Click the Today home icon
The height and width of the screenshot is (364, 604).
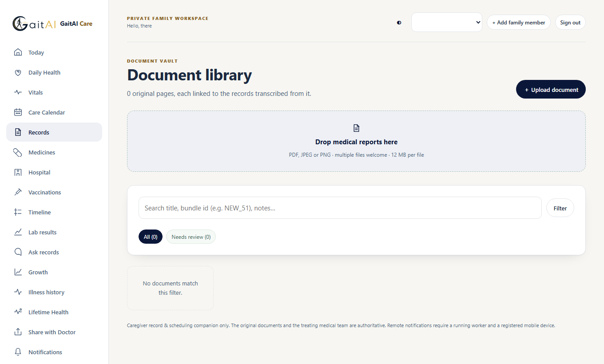18,52
